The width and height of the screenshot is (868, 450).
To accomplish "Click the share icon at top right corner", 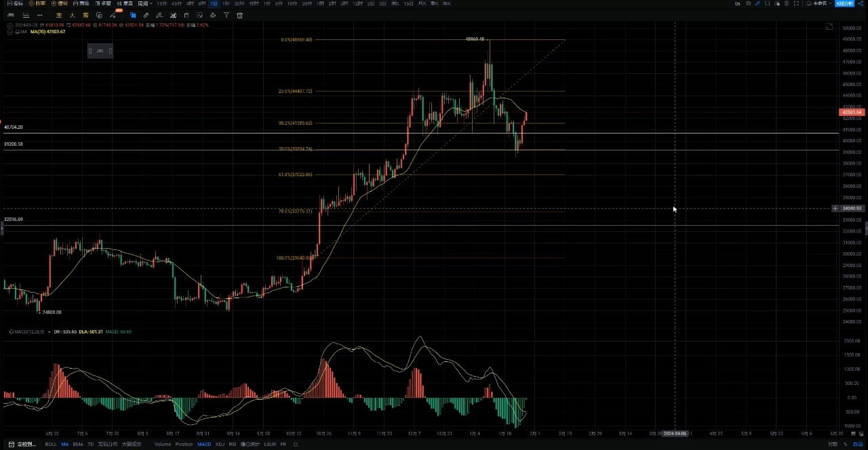I will click(x=861, y=3).
